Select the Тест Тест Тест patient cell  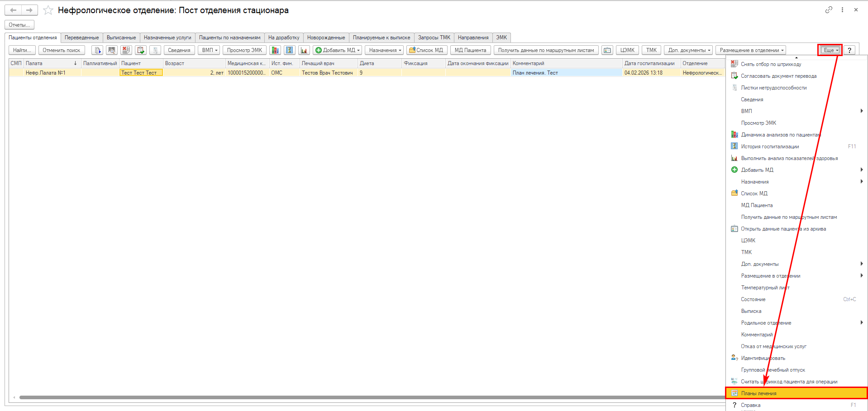pyautogui.click(x=141, y=73)
